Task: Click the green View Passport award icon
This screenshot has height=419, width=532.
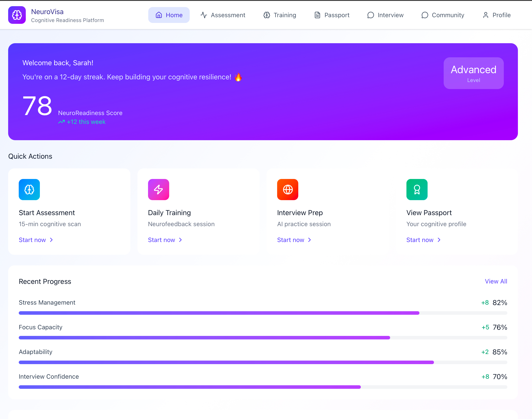Action: (x=417, y=189)
